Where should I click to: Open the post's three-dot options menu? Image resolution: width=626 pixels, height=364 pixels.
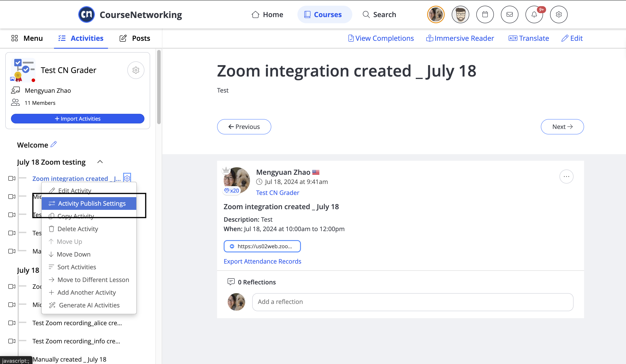[566, 177]
